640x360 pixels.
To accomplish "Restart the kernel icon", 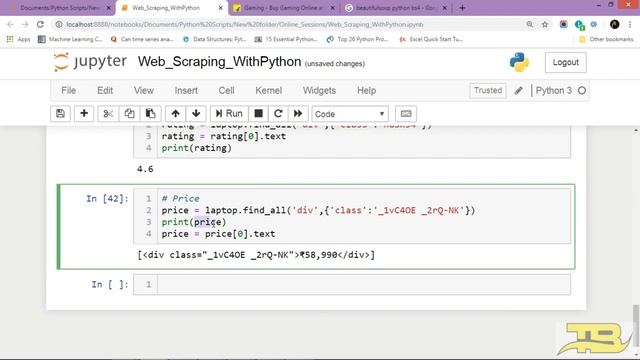I will click(278, 113).
